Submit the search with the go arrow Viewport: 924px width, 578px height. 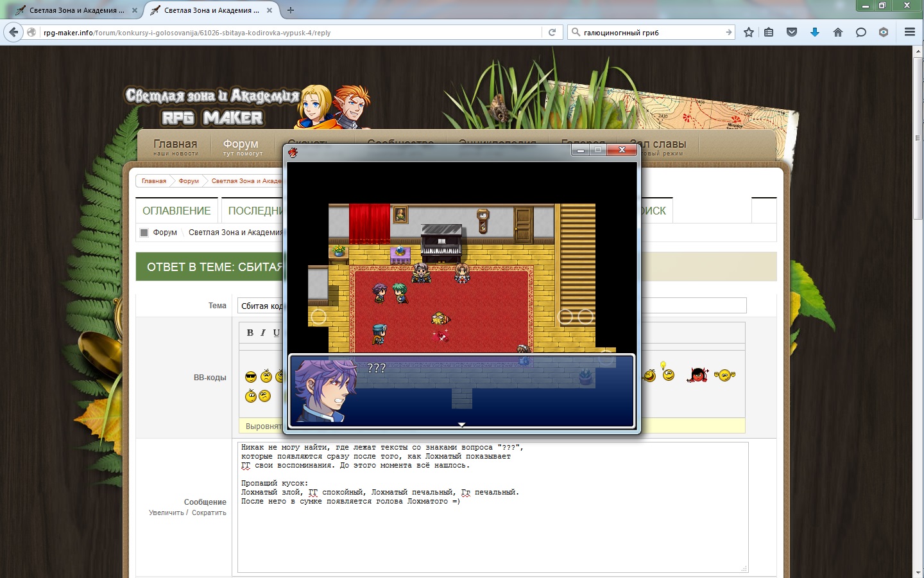click(x=729, y=32)
